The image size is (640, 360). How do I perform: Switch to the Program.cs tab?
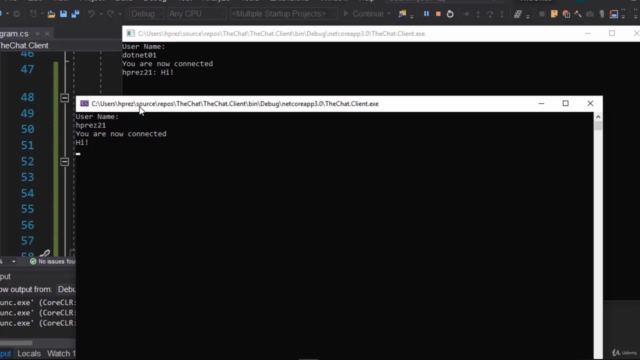[14, 34]
